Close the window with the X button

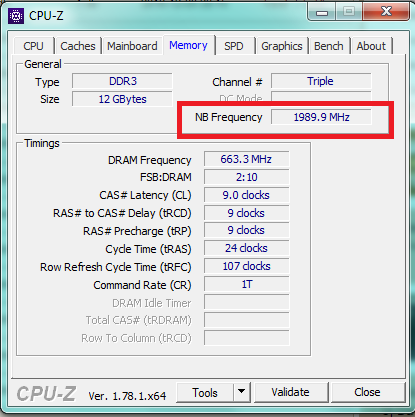[x=386, y=12]
